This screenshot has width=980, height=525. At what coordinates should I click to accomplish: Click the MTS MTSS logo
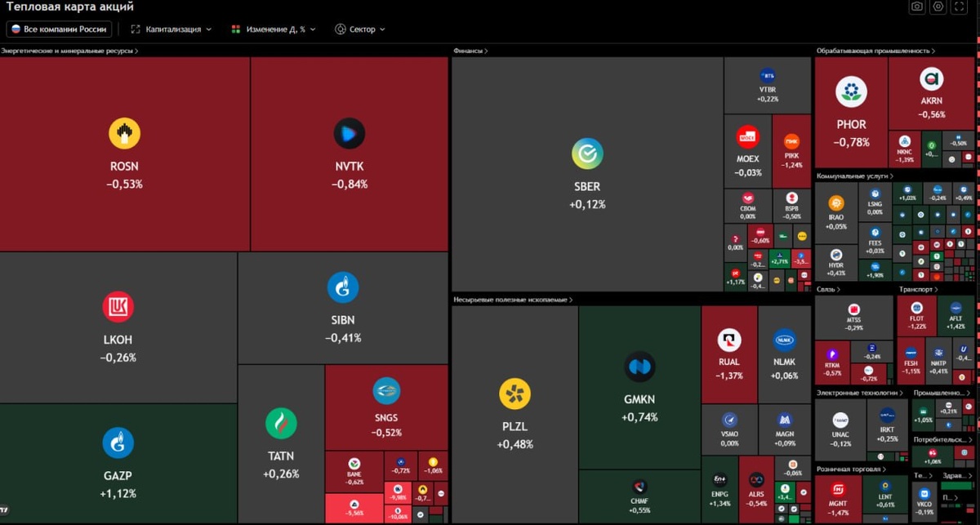coord(854,310)
